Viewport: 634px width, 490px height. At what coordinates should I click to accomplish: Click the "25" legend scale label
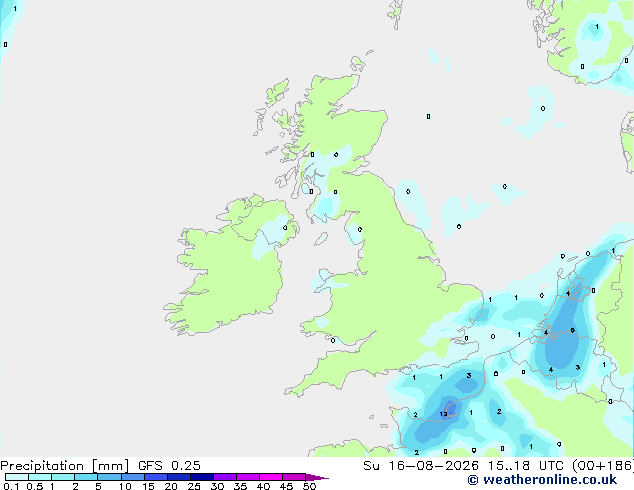194,486
